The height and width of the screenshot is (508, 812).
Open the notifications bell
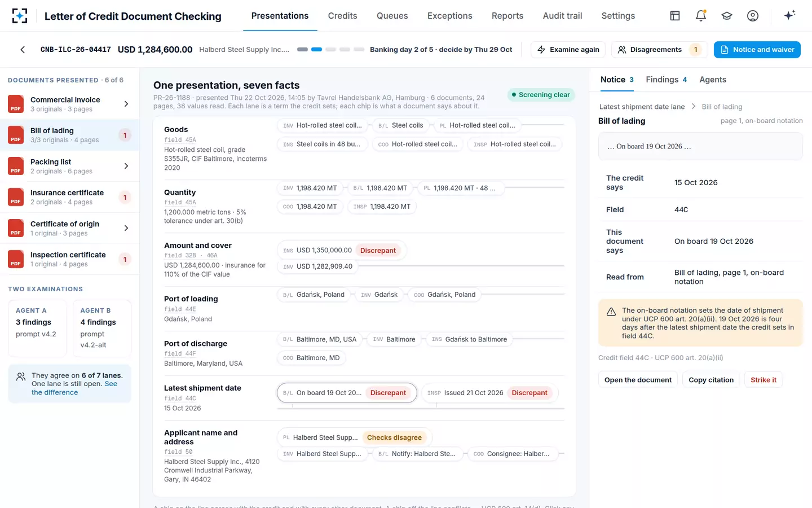point(701,16)
